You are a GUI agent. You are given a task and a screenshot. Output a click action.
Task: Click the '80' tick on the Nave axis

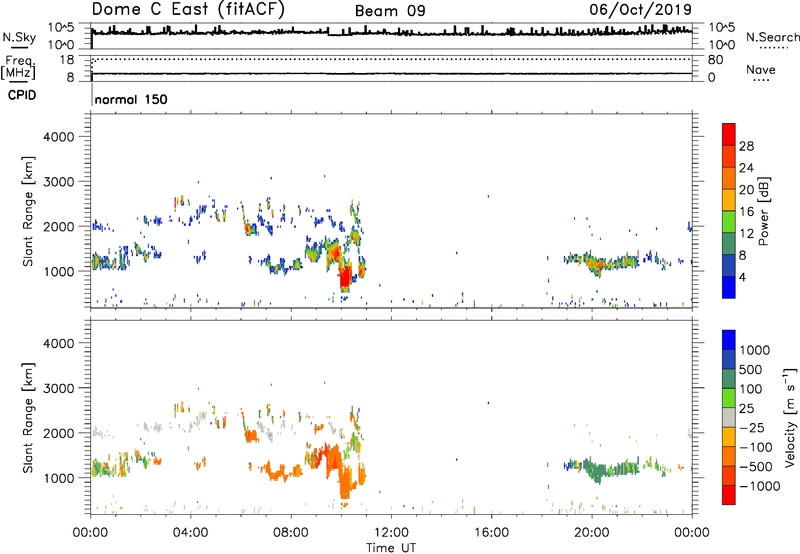[x=715, y=60]
